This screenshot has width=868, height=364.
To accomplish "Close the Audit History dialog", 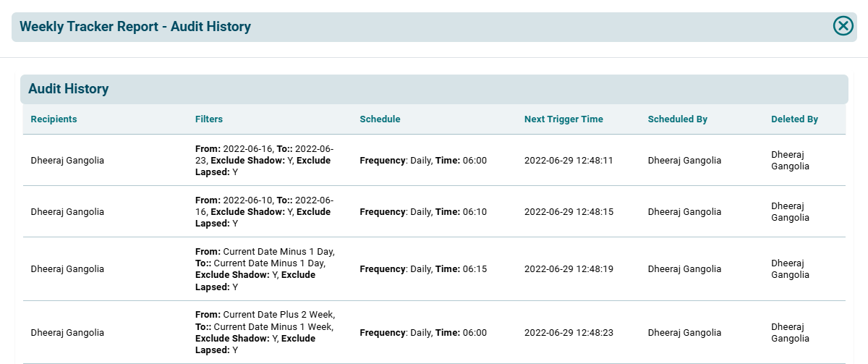I will 843,27.
